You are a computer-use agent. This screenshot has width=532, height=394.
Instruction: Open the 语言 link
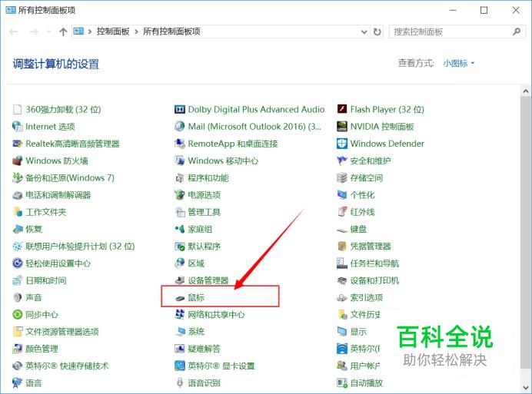click(34, 383)
